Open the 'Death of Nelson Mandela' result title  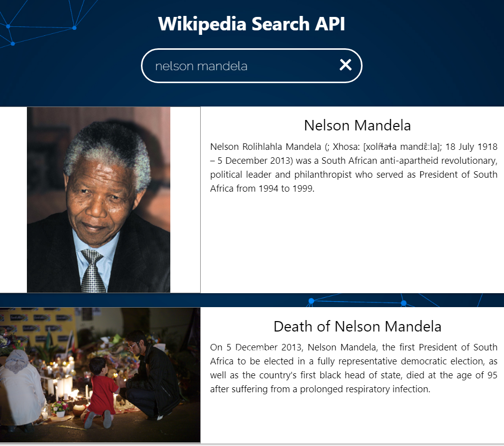click(357, 327)
